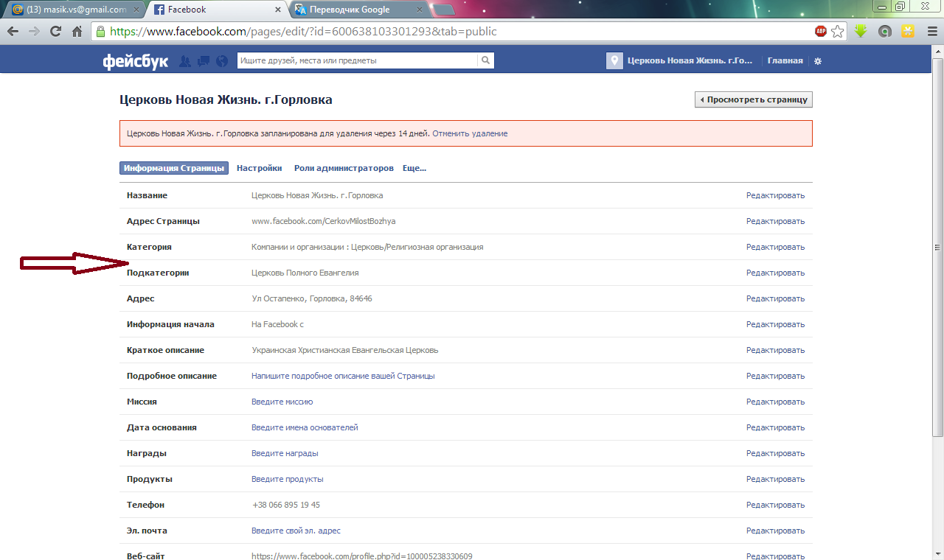Click Введите свой эл. адрес

tap(296, 531)
